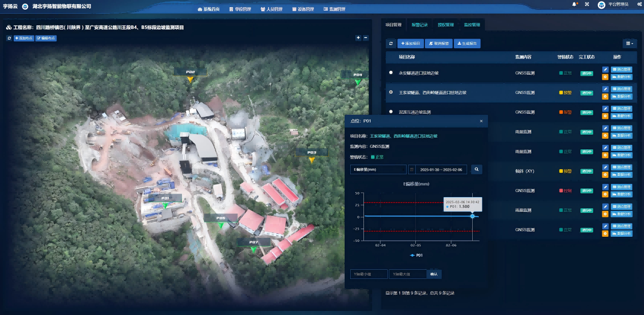Viewport: 644px width, 315px height.
Task: Click the map zoom in plus icon
Action: click(x=358, y=38)
